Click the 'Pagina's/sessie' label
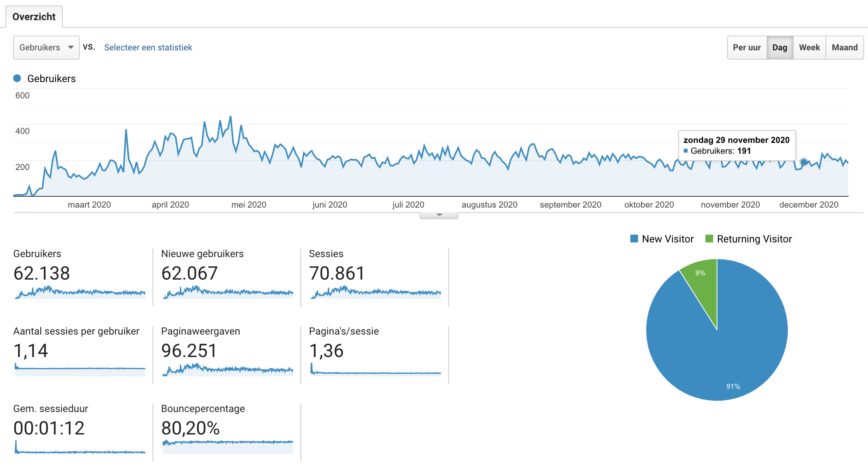This screenshot has width=868, height=467. coord(344,331)
